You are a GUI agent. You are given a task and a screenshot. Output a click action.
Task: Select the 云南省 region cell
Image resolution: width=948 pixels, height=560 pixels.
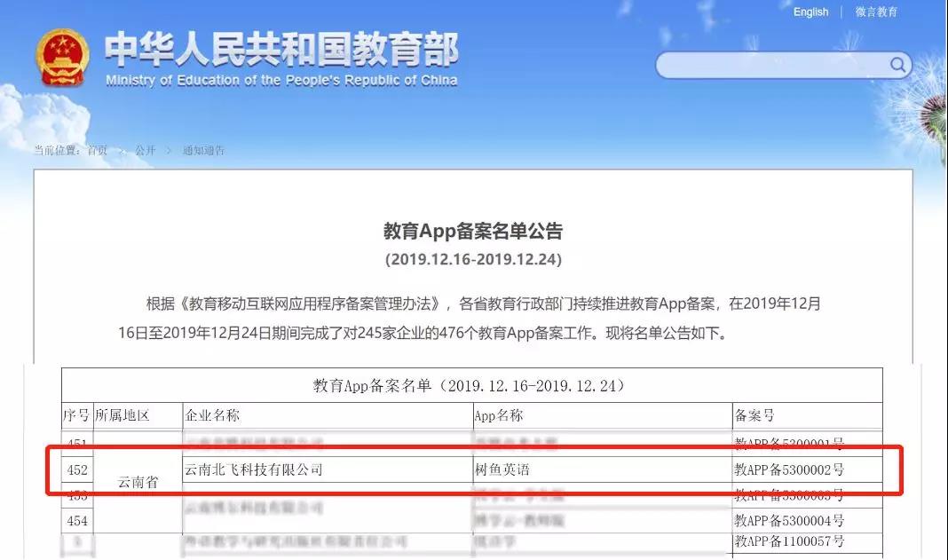[138, 482]
